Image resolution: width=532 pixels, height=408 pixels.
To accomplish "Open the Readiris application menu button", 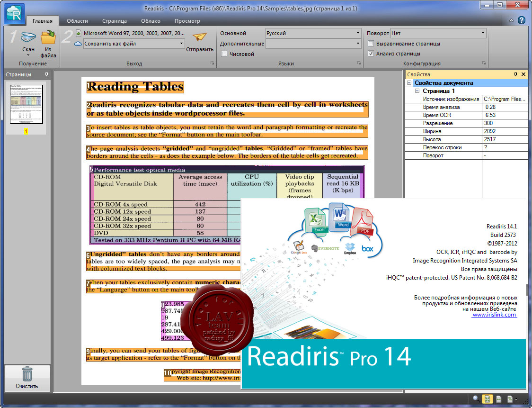I will coord(14,14).
